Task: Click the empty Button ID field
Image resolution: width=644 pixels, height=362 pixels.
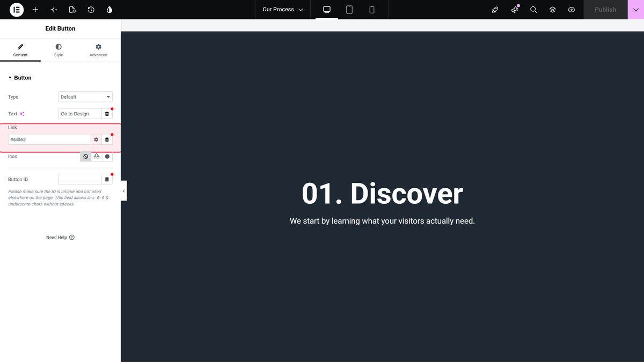Action: 80,179
